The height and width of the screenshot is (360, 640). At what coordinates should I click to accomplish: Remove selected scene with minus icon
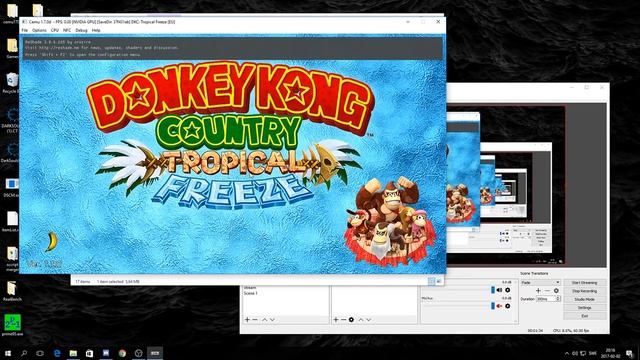coord(255,320)
